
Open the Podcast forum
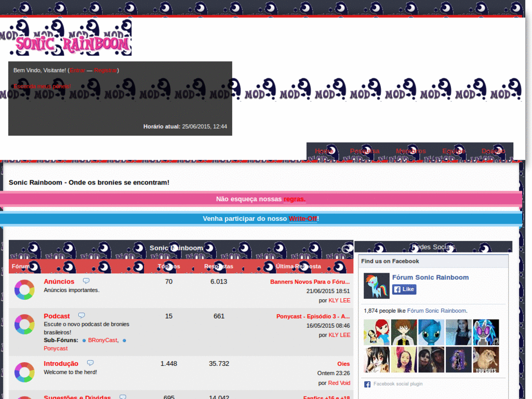point(57,316)
